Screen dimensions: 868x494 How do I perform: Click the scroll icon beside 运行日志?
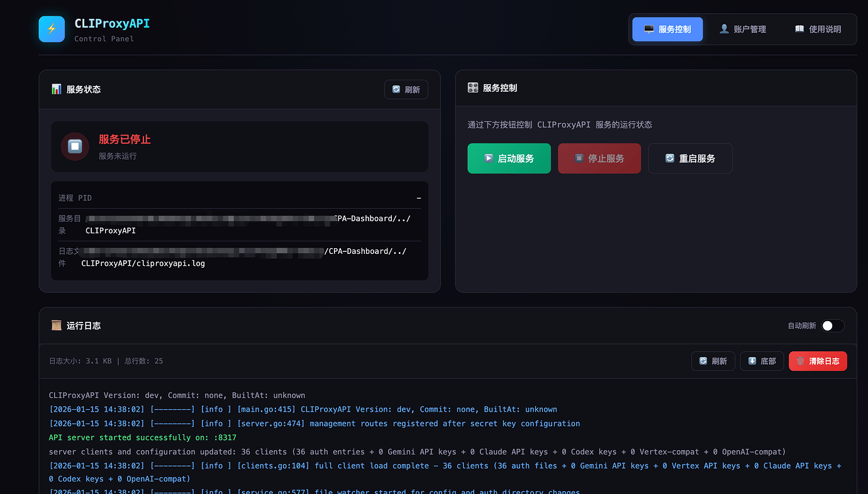[57, 326]
